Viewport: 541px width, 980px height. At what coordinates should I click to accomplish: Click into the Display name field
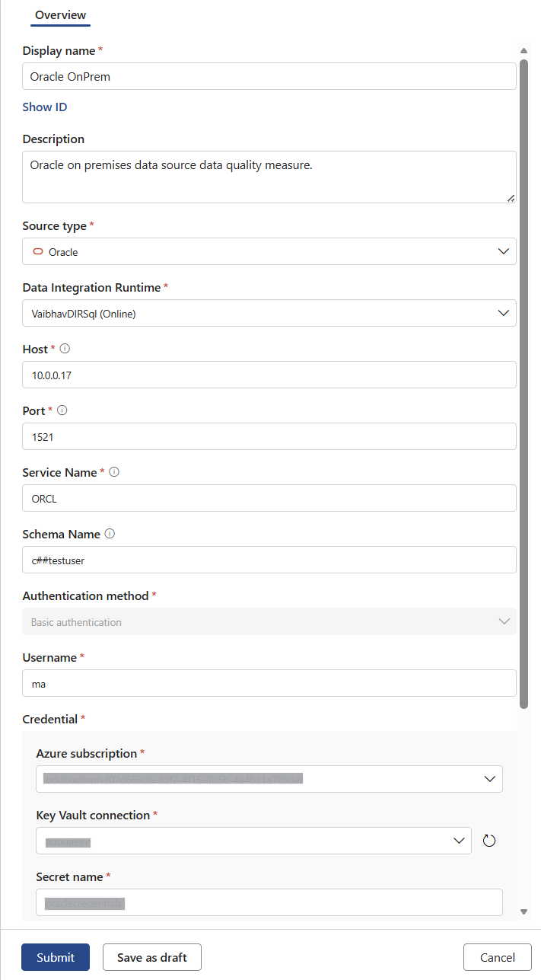269,76
